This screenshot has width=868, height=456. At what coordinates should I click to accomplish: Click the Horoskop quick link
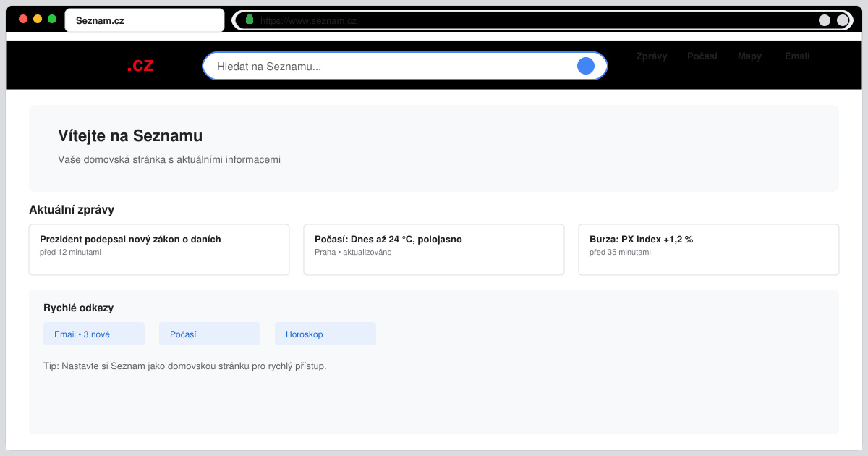pos(325,334)
